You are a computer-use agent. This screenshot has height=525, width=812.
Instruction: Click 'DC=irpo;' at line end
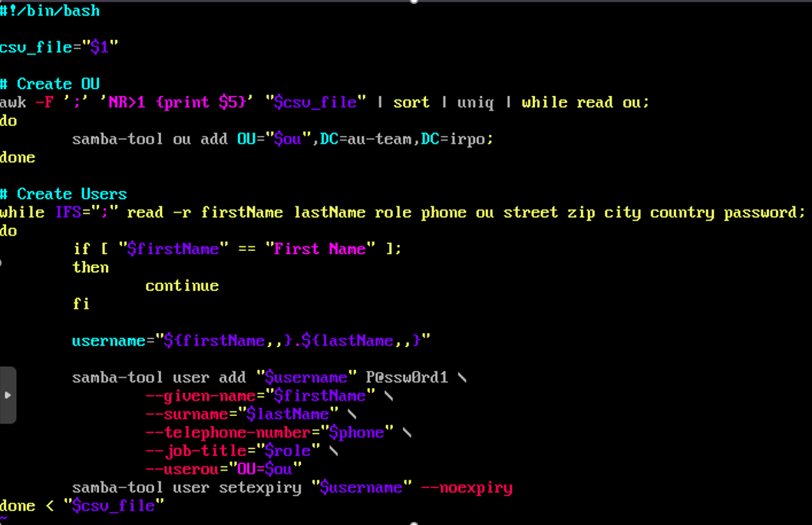pyautogui.click(x=457, y=139)
